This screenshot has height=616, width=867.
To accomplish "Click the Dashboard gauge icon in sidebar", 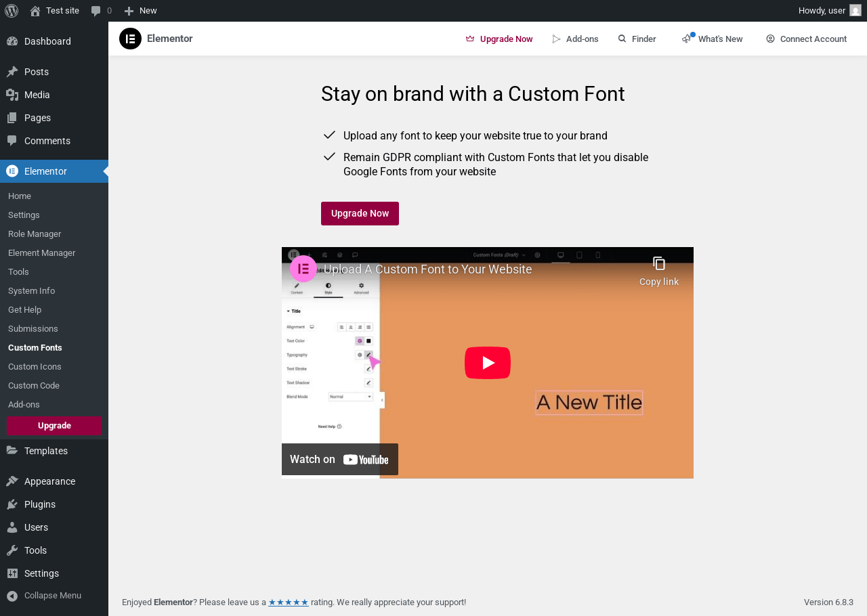I will (x=12, y=41).
